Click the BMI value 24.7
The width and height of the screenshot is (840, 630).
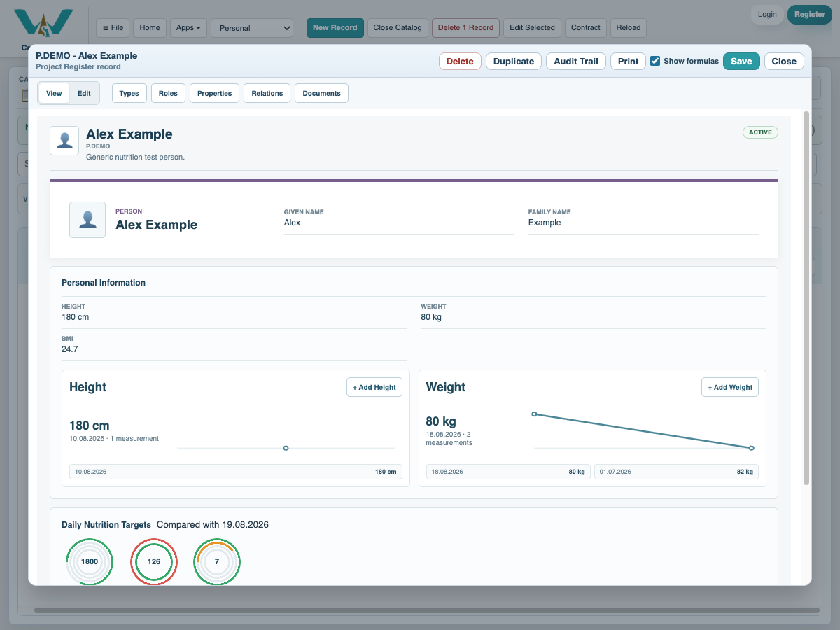(x=70, y=349)
